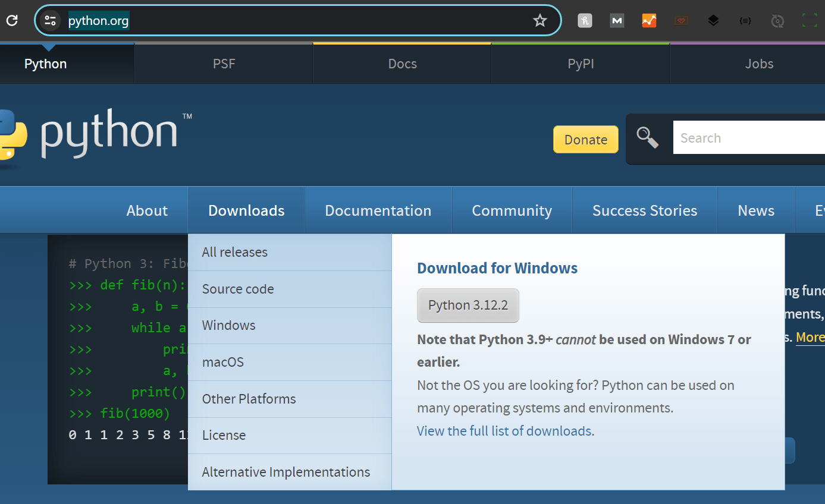Image resolution: width=825 pixels, height=504 pixels.
Task: Click the '>>> def fib(n):' code line
Action: 128,285
